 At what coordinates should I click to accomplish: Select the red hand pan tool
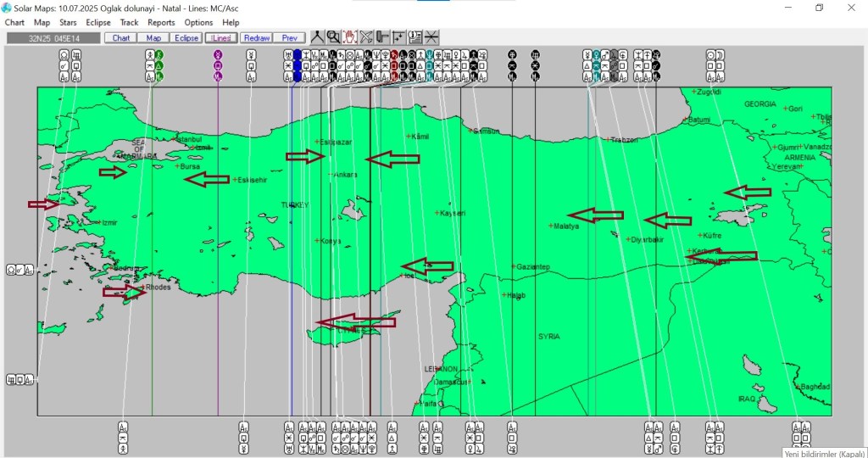pos(349,36)
